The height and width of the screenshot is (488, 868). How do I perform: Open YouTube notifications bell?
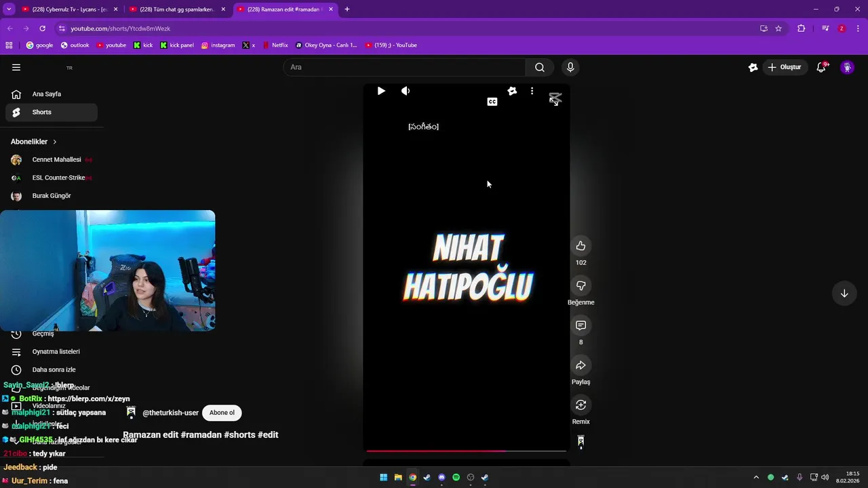coord(821,67)
